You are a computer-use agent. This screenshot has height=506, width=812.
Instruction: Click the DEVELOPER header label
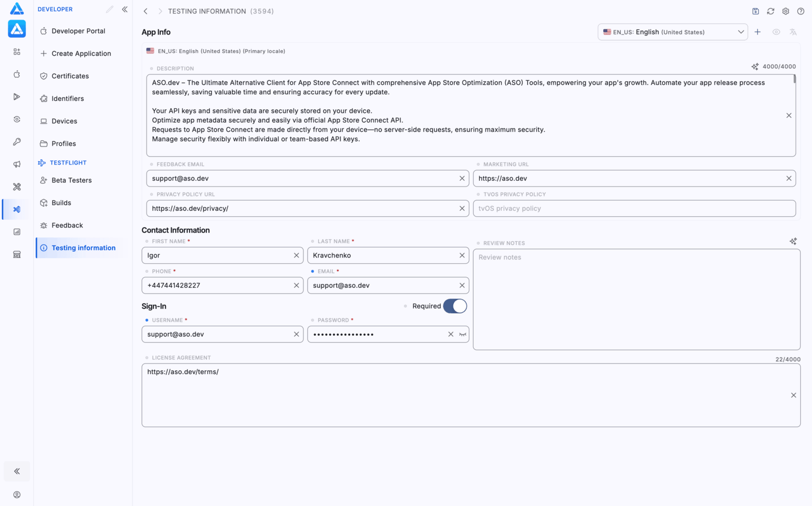[55, 10]
